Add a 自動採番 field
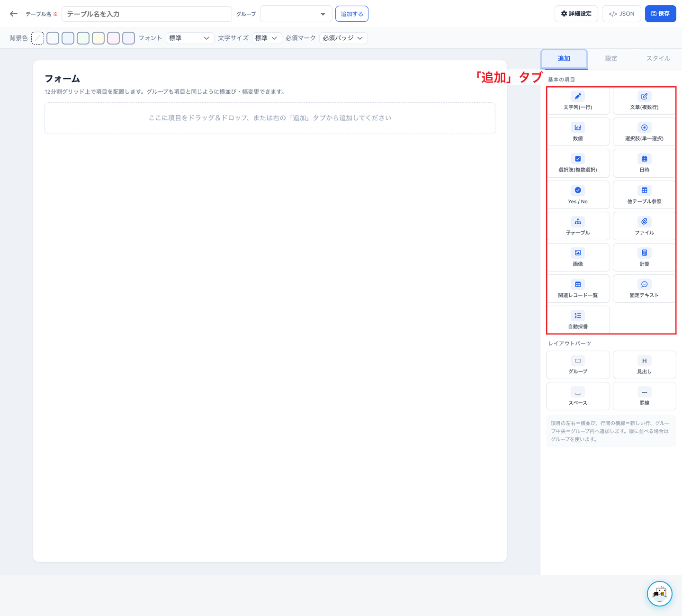Viewport: 682px width, 616px height. tap(578, 320)
